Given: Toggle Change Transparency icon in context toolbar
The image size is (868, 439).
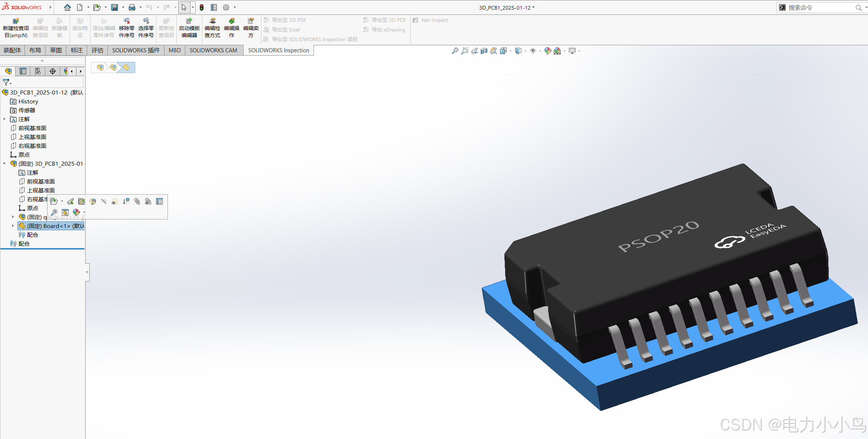Looking at the screenshot, I should coord(115,201).
